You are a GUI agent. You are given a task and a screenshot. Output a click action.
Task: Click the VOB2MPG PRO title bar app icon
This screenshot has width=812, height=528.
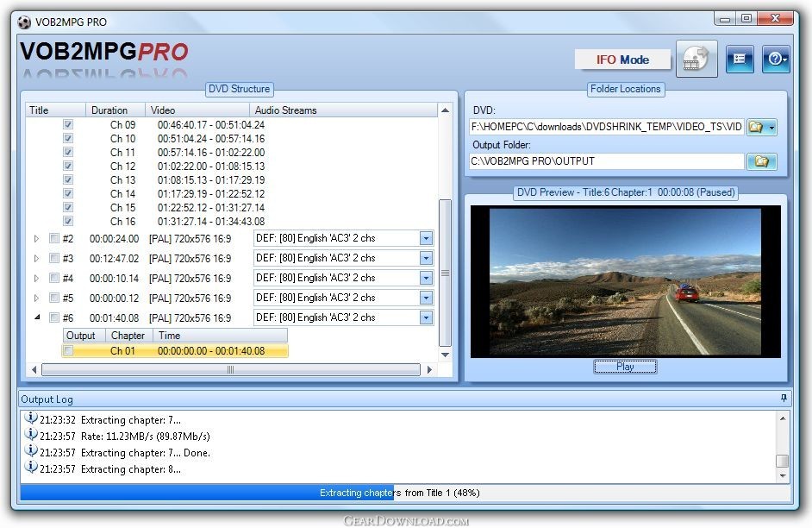(24, 22)
